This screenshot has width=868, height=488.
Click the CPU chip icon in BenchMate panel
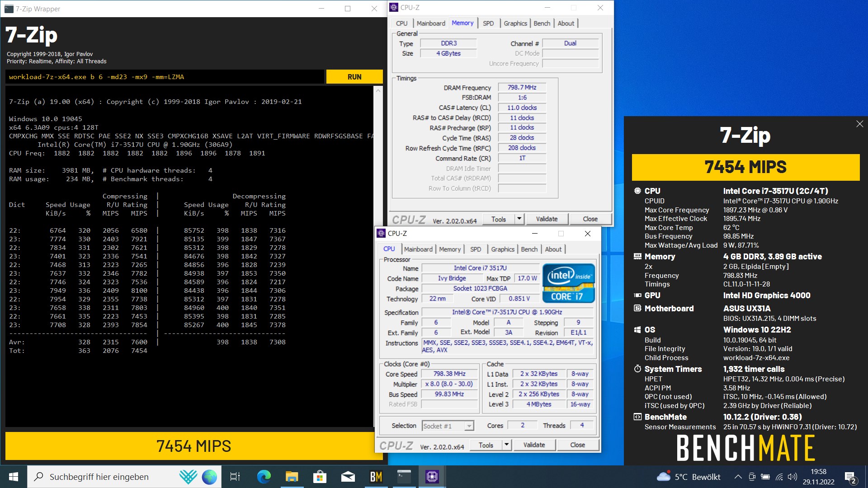tap(637, 191)
